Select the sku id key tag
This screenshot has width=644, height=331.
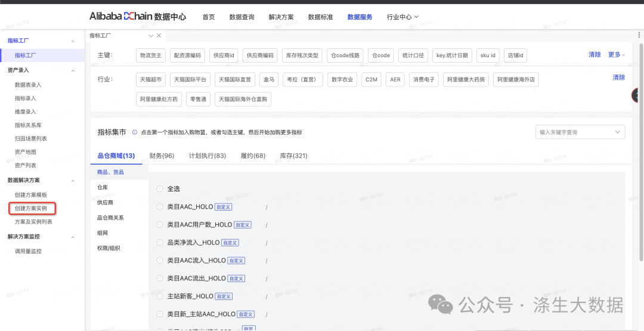pyautogui.click(x=488, y=55)
